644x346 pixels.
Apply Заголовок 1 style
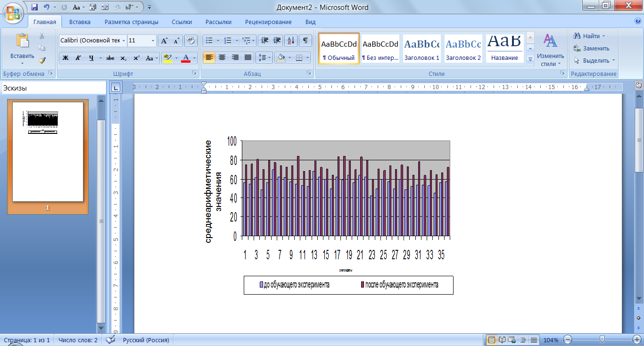pyautogui.click(x=421, y=49)
